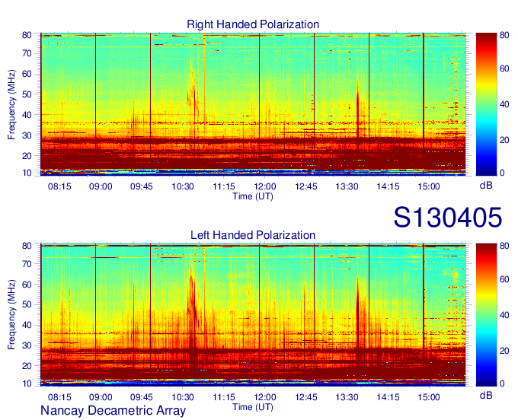Viewport: 518px width, 420px height.
Task: Click the 40 dB tick on Left Handed color bar
Action: click(x=504, y=315)
